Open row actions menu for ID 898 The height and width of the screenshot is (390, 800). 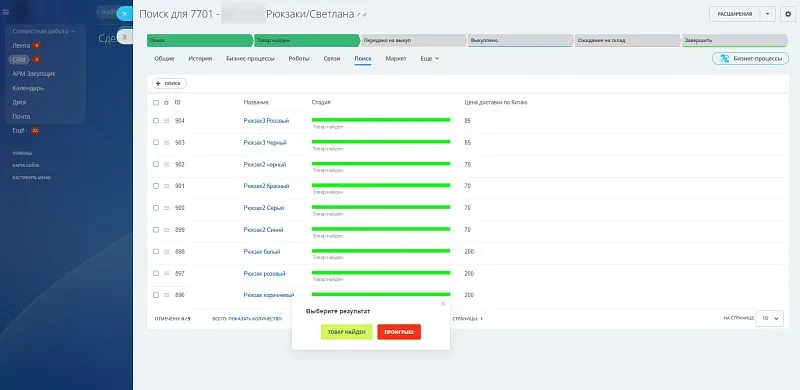[166, 252]
